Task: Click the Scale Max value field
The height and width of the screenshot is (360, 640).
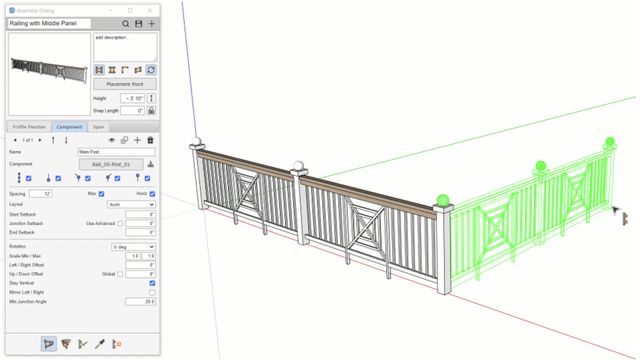Action: point(149,256)
